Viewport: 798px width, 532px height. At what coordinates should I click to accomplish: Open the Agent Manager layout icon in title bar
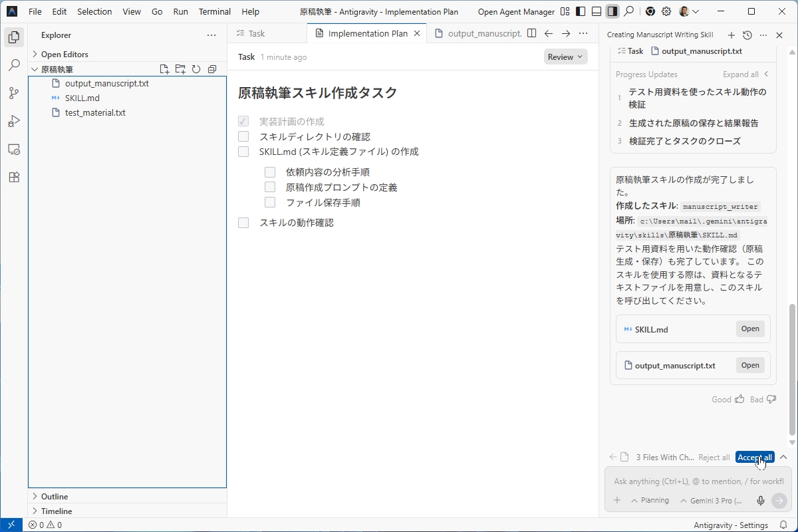pos(565,11)
